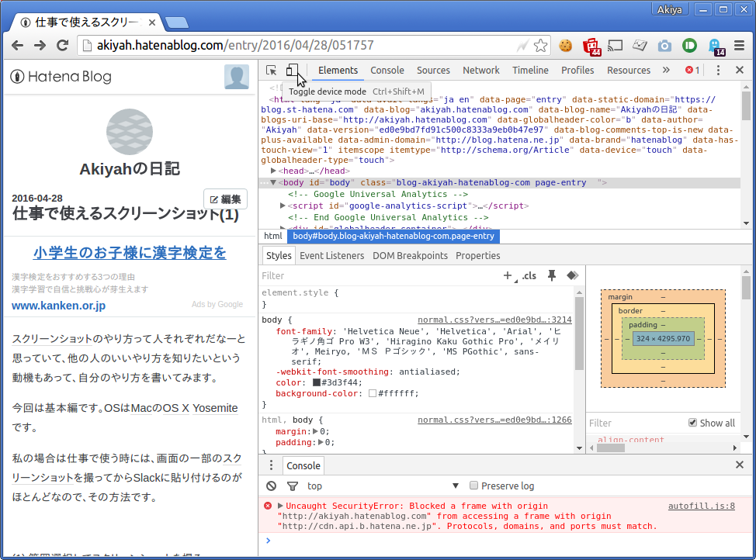Click the diamond animations icon in Styles
The width and height of the screenshot is (756, 560).
572,275
